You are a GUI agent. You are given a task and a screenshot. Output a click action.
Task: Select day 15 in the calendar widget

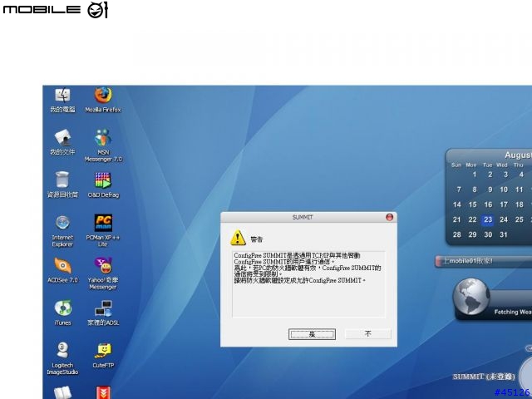(x=472, y=204)
